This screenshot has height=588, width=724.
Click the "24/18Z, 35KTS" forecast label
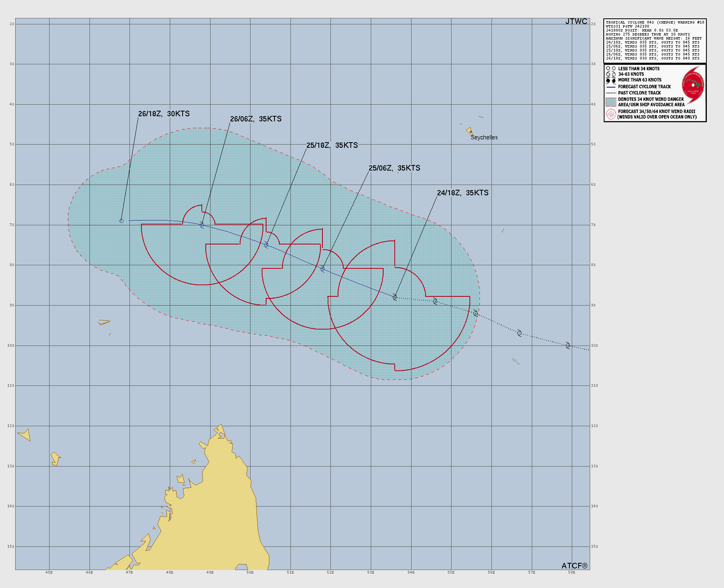click(463, 193)
